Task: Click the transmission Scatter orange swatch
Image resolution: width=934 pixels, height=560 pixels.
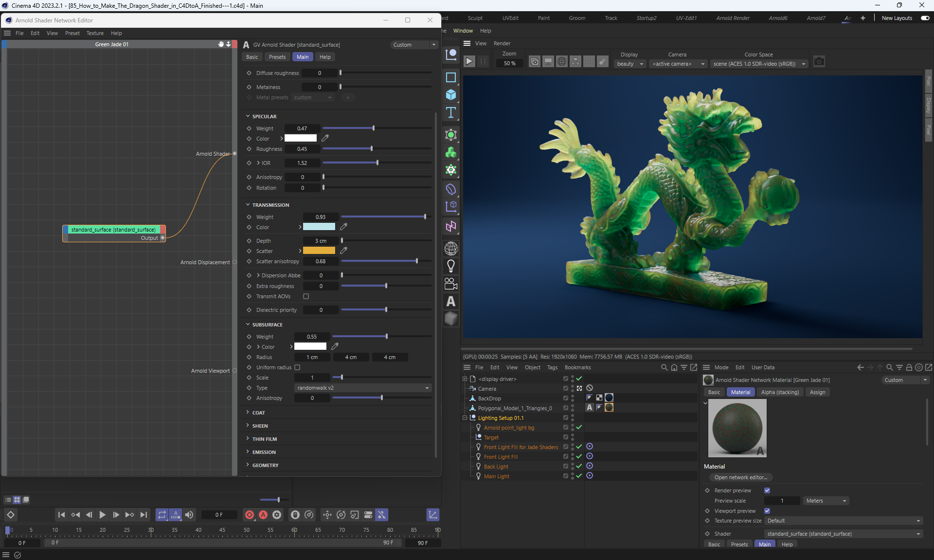Action: tap(319, 251)
